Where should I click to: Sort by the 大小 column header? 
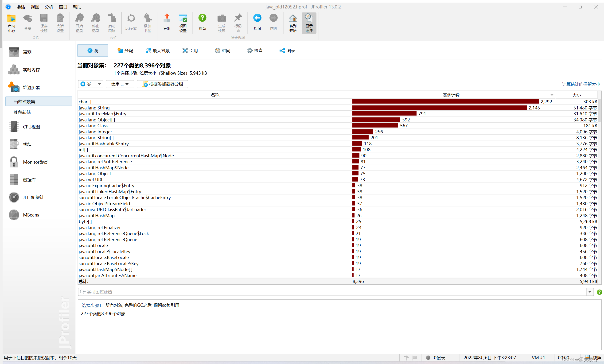coord(576,95)
